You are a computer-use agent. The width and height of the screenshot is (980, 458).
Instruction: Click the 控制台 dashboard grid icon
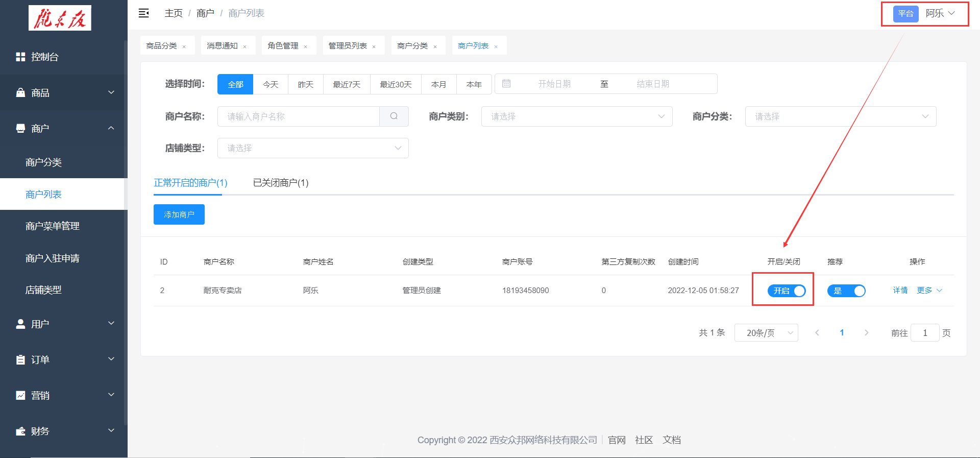pyautogui.click(x=20, y=57)
